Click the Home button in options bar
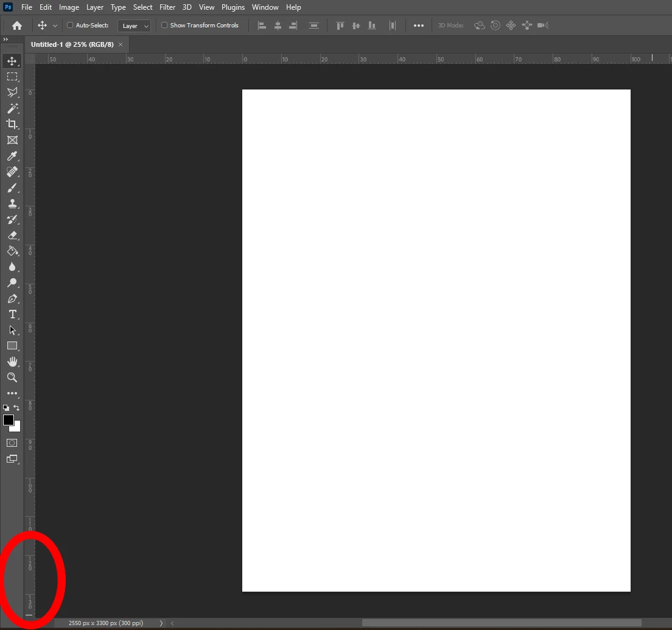Image resolution: width=672 pixels, height=630 pixels. coord(16,26)
